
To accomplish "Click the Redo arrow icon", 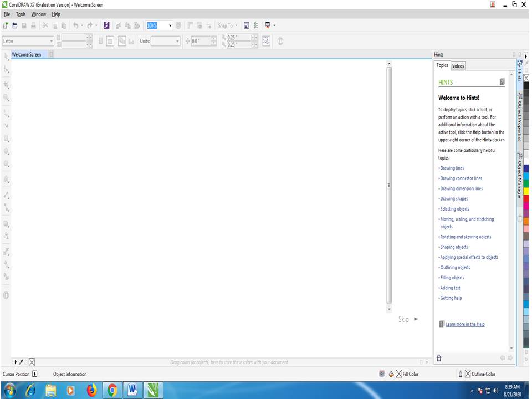I will [90, 25].
